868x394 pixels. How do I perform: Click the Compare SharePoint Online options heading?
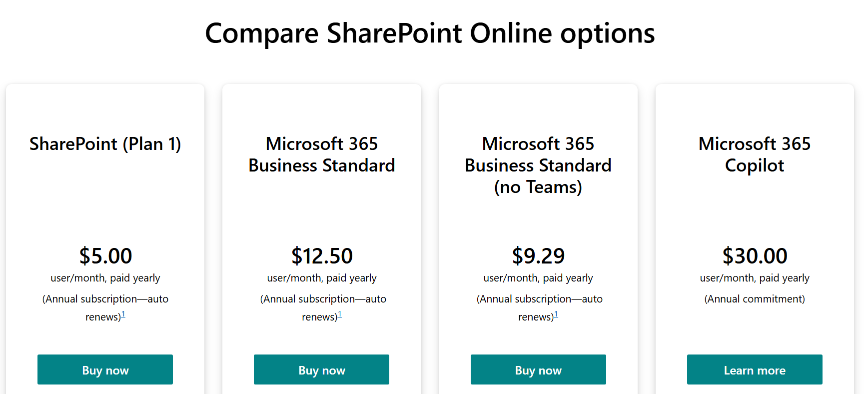(430, 33)
